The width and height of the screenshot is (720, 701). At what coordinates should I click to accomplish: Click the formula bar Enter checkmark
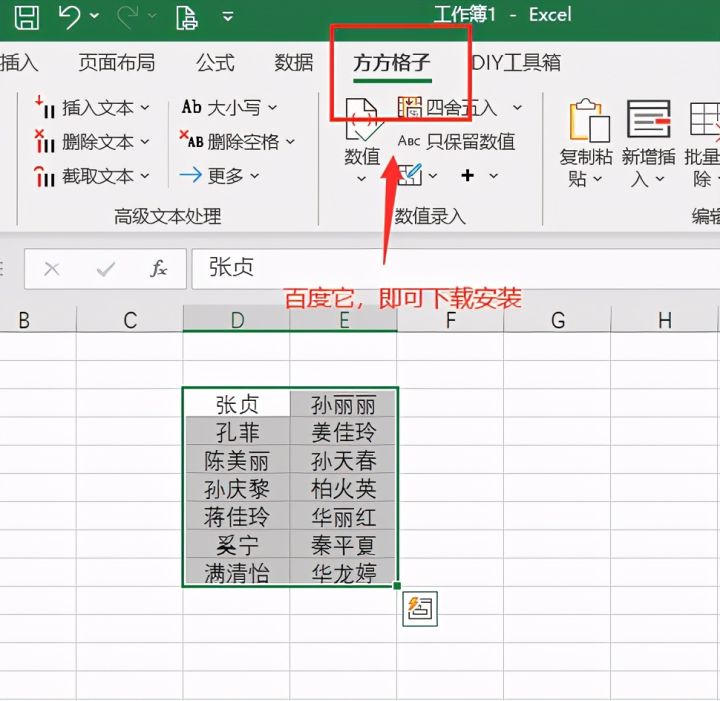coord(106,269)
